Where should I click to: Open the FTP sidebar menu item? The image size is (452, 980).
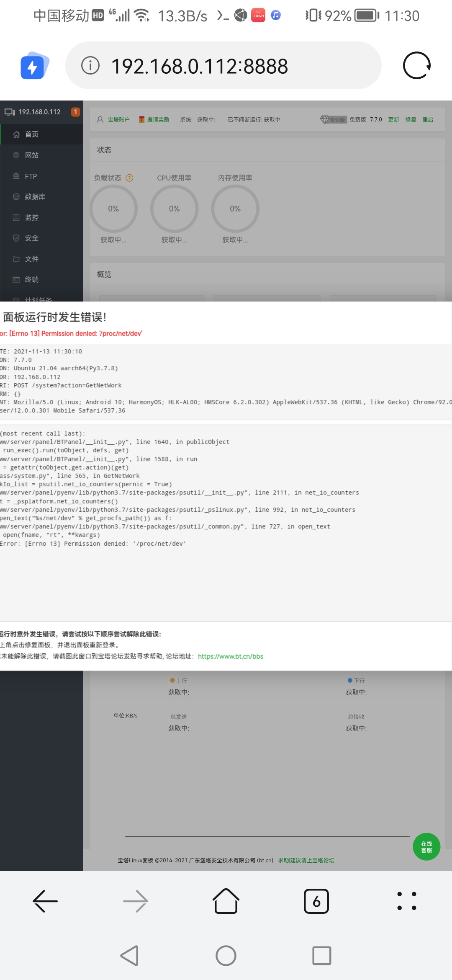coord(41,176)
